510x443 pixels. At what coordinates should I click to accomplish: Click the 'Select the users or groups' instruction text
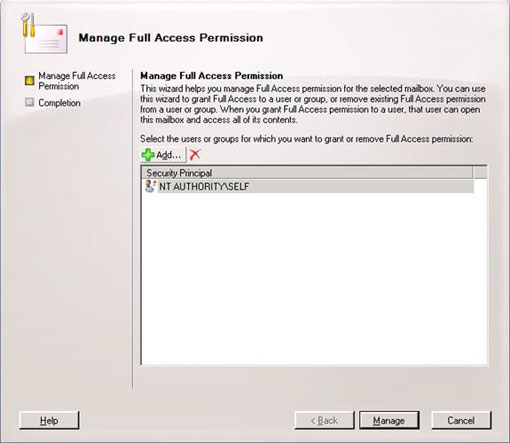coord(306,139)
